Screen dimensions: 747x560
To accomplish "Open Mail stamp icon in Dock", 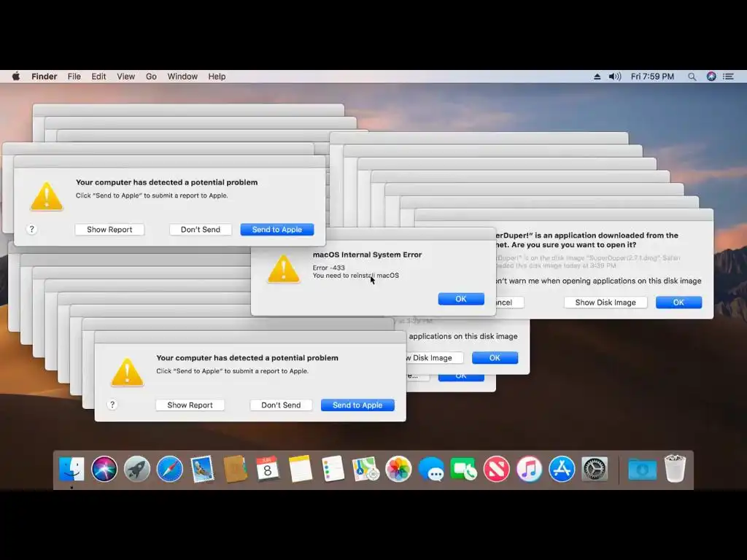I will point(202,469).
